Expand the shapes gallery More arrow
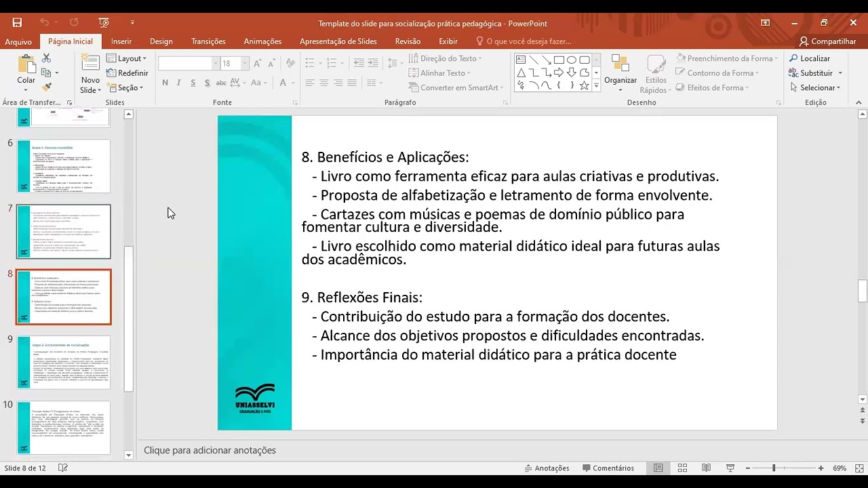 pos(597,86)
